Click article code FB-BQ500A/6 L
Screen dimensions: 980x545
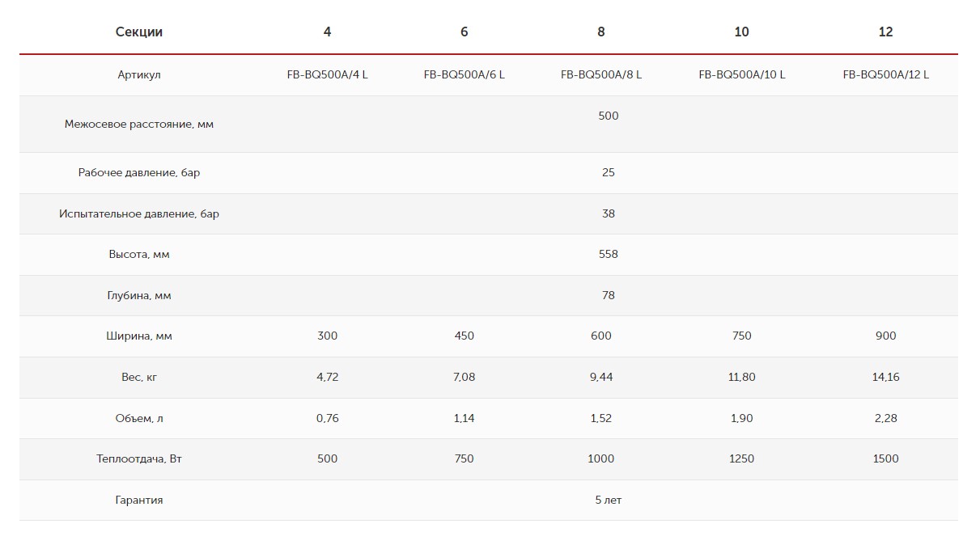pyautogui.click(x=464, y=74)
